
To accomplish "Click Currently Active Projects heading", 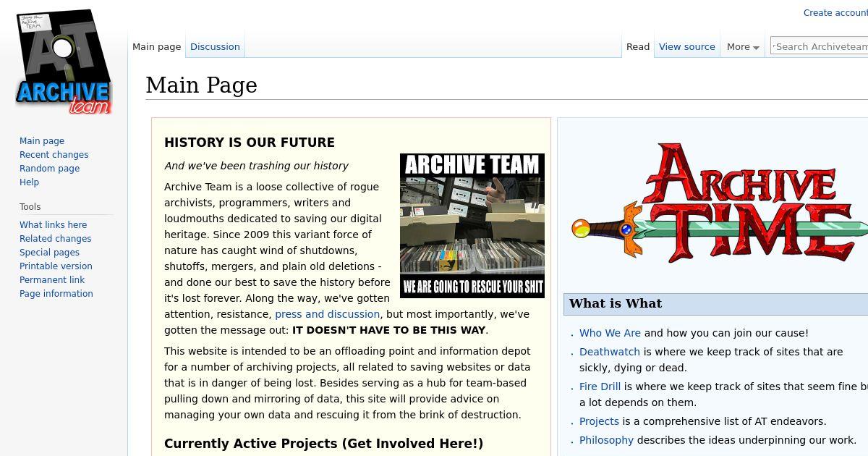I will [323, 444].
